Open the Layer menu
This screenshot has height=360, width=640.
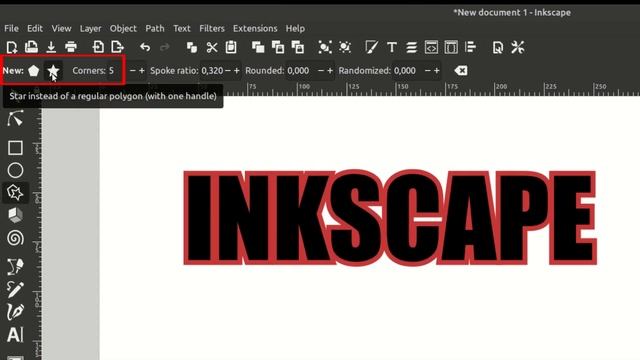pyautogui.click(x=90, y=29)
